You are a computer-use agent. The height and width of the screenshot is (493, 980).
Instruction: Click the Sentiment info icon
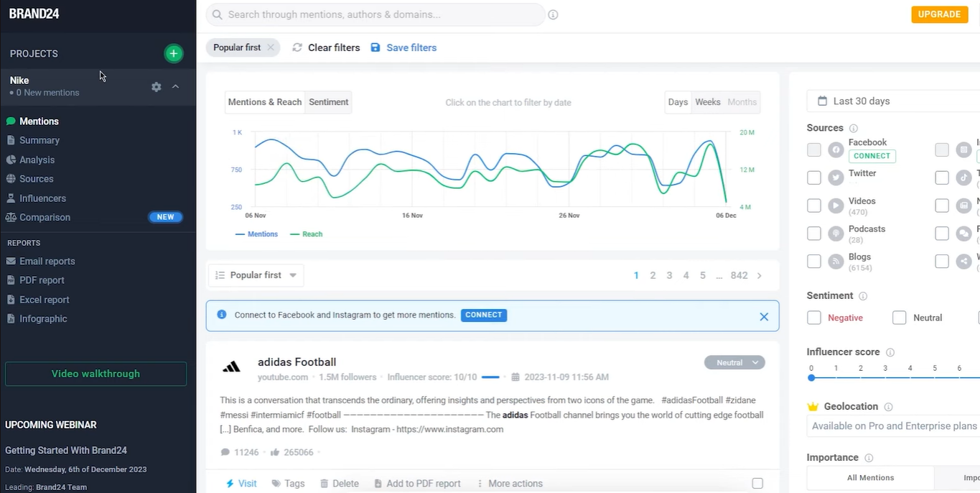click(863, 296)
